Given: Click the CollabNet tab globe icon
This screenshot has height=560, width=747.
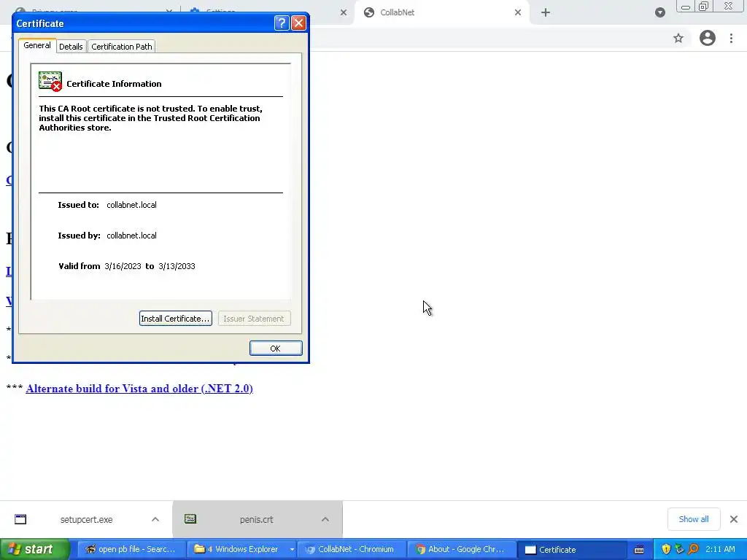Looking at the screenshot, I should click(368, 12).
